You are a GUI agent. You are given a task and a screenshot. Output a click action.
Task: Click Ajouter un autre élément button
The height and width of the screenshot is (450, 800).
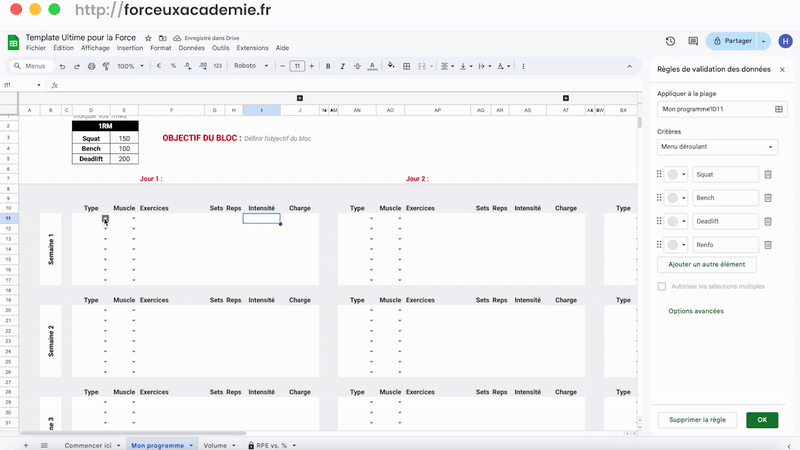[707, 264]
